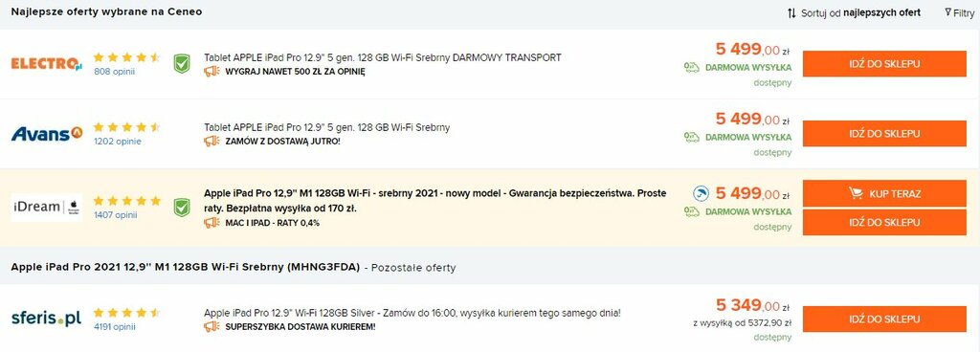Viewport: 980px width, 352px height.
Task: Open 1202 opinie reviews link
Action: point(118,141)
